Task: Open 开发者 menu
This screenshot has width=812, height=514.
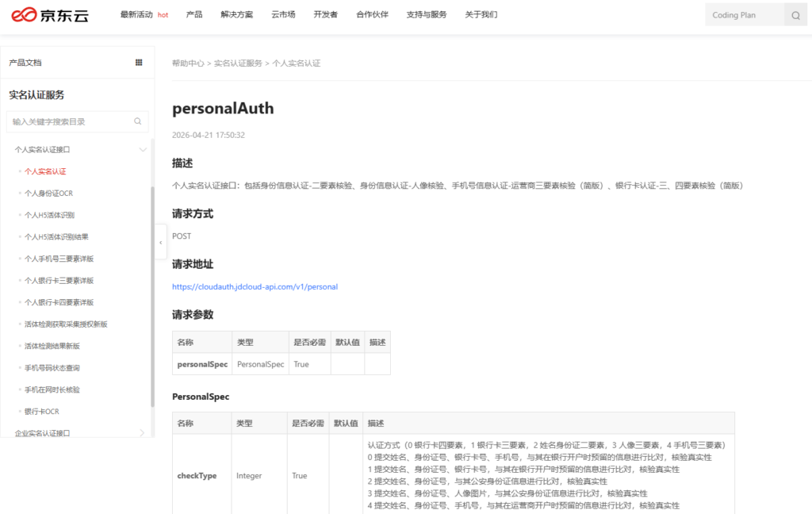Action: click(325, 14)
